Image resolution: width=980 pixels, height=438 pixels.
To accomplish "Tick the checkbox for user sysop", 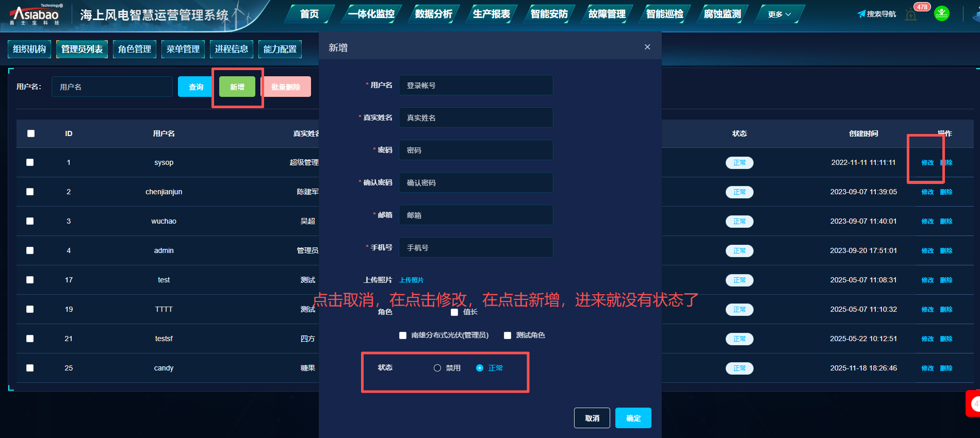I will [x=30, y=162].
